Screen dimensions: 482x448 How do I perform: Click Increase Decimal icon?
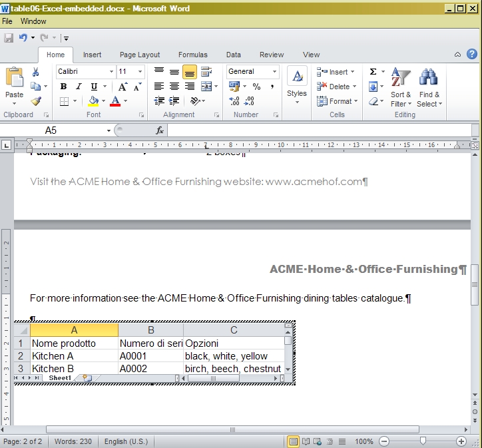click(234, 101)
